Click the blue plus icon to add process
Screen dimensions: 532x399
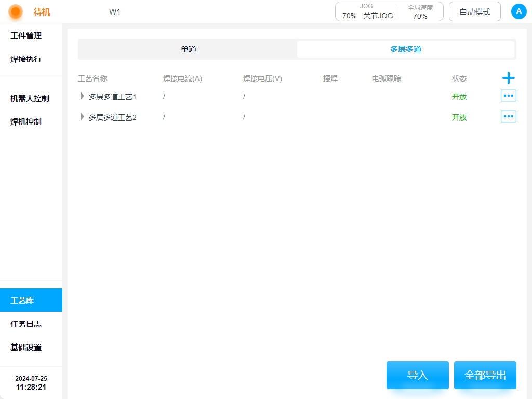(x=508, y=78)
